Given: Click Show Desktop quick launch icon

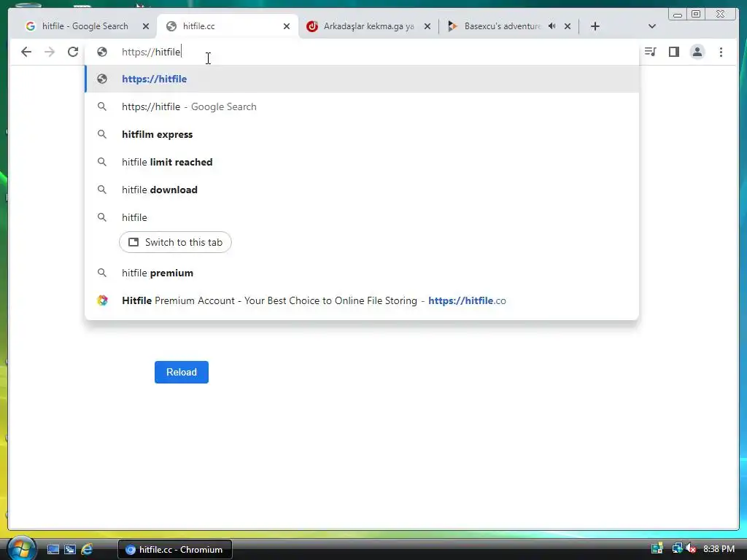Looking at the screenshot, I should click(53, 550).
